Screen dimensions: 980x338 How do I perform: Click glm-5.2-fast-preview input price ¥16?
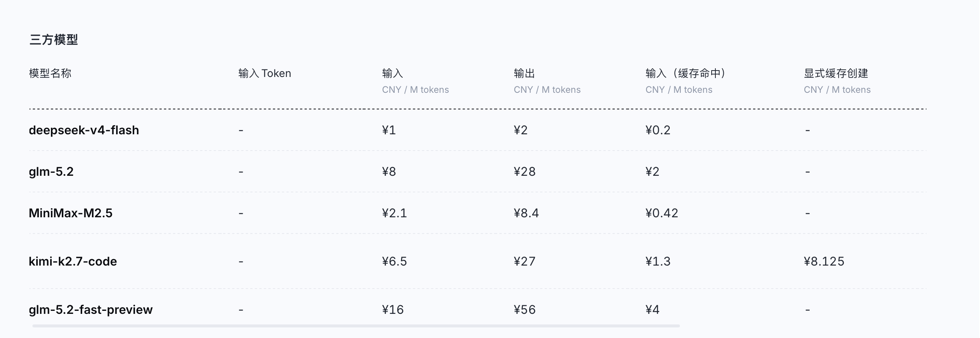(393, 309)
